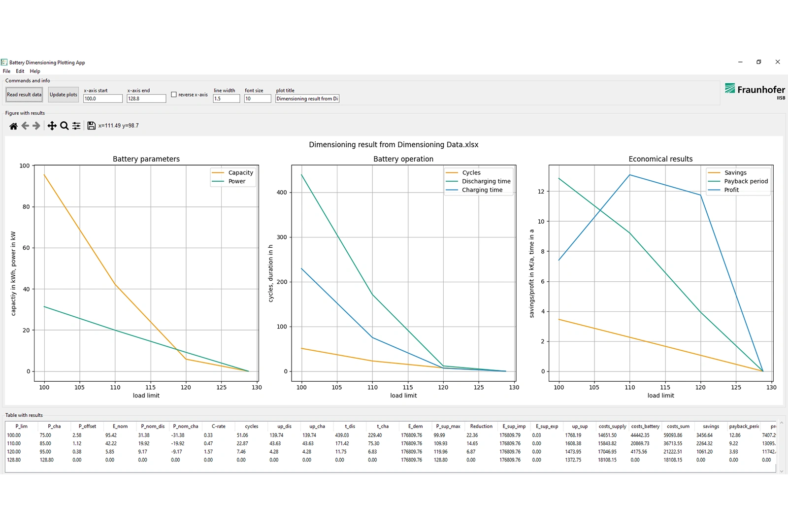The width and height of the screenshot is (788, 532).
Task: Go forward to the next plot view
Action: pyautogui.click(x=36, y=126)
